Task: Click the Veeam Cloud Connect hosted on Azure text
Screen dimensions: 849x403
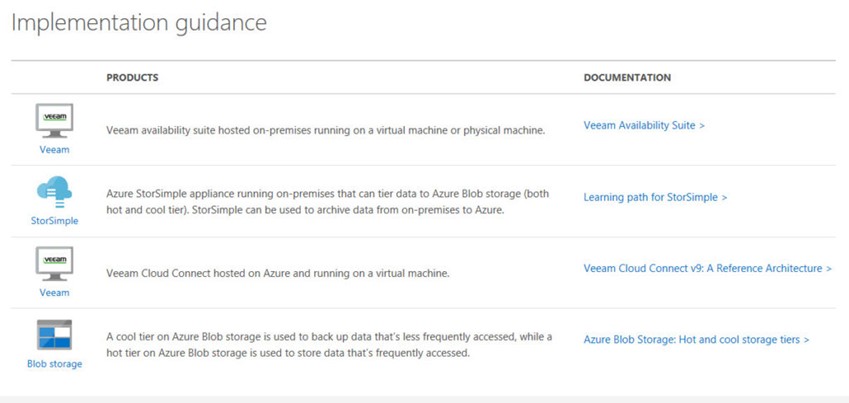Action: [278, 274]
